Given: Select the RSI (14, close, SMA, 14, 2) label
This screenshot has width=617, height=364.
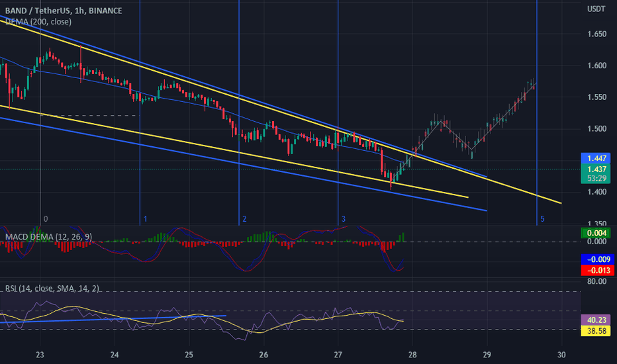Looking at the screenshot, I should click(52, 289).
